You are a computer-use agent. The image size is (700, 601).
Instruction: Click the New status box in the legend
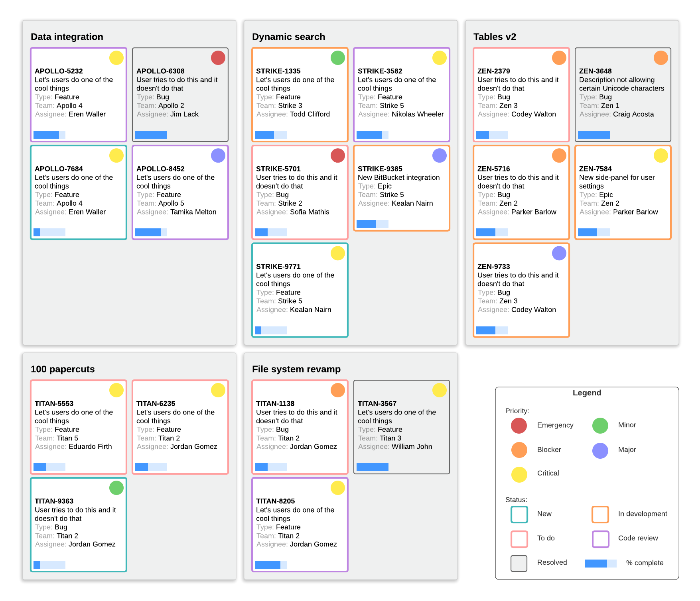(519, 514)
